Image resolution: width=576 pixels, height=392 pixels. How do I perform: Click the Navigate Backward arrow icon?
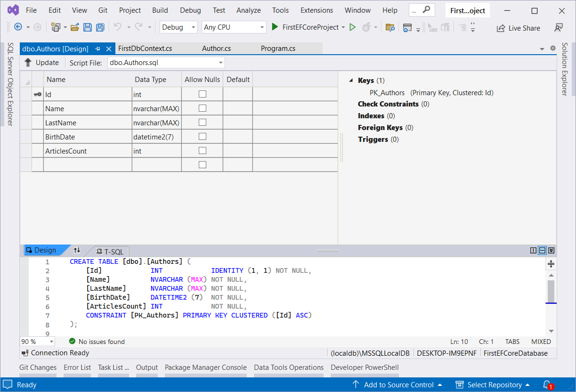[x=17, y=27]
